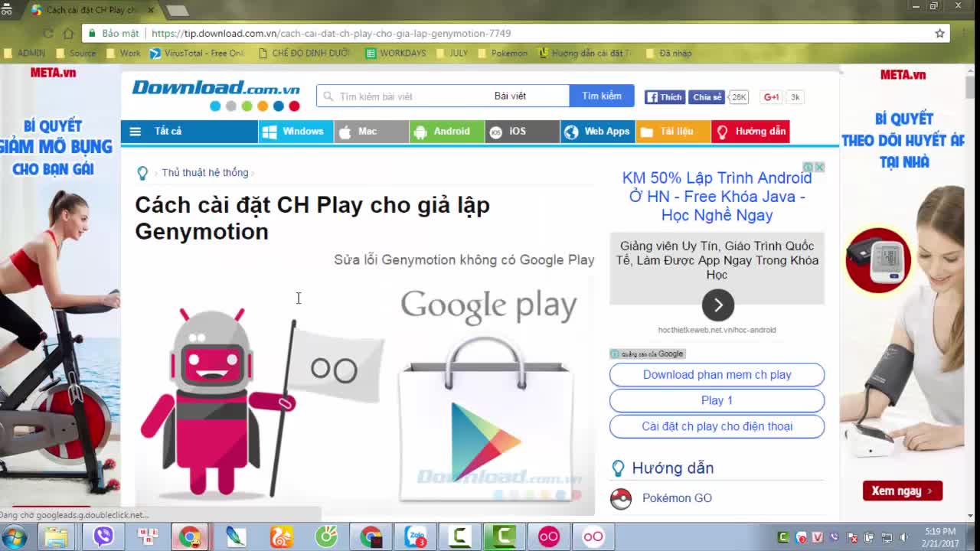The image size is (980, 551).
Task: Click 'KM 50% Lập Trình Android' ad headline
Action: [x=717, y=197]
